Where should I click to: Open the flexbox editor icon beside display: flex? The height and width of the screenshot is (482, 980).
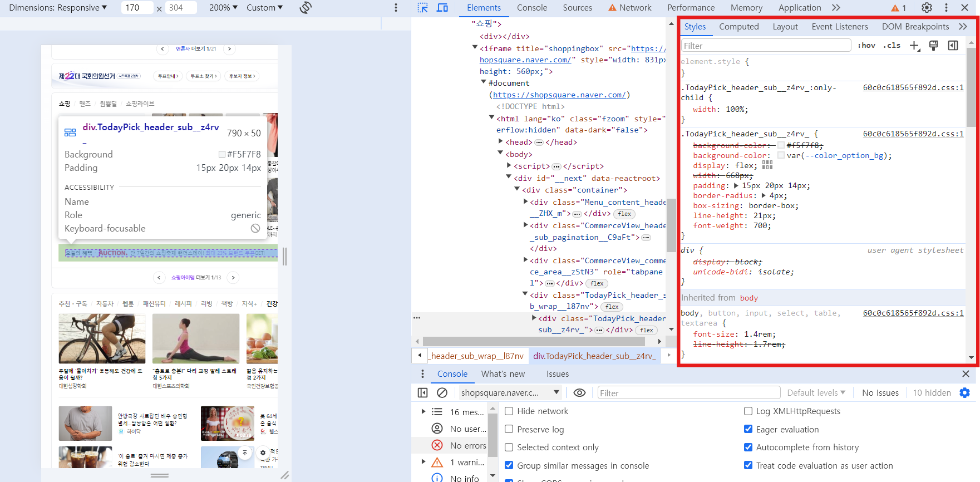click(767, 165)
